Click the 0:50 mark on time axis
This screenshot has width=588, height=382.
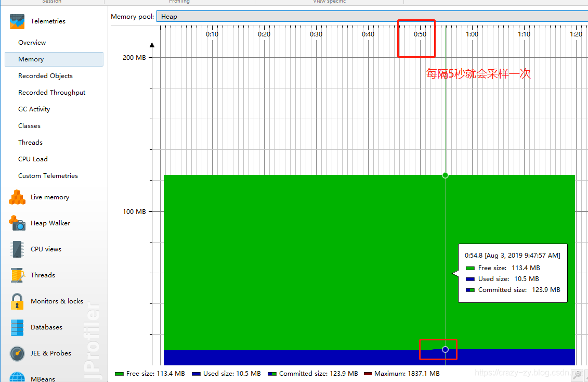click(420, 34)
